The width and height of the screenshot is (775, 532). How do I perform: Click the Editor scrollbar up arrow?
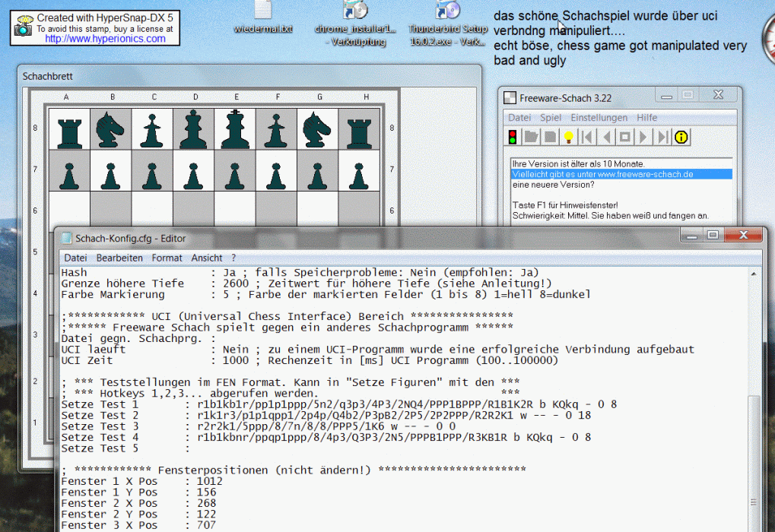754,274
